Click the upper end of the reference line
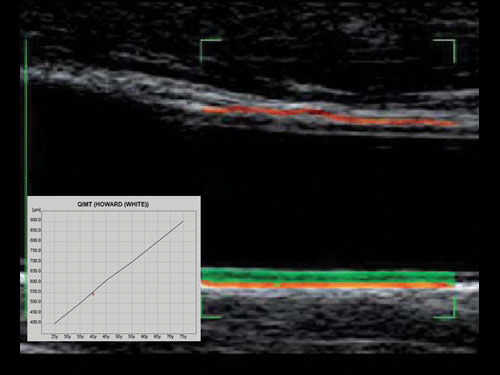 click(183, 221)
